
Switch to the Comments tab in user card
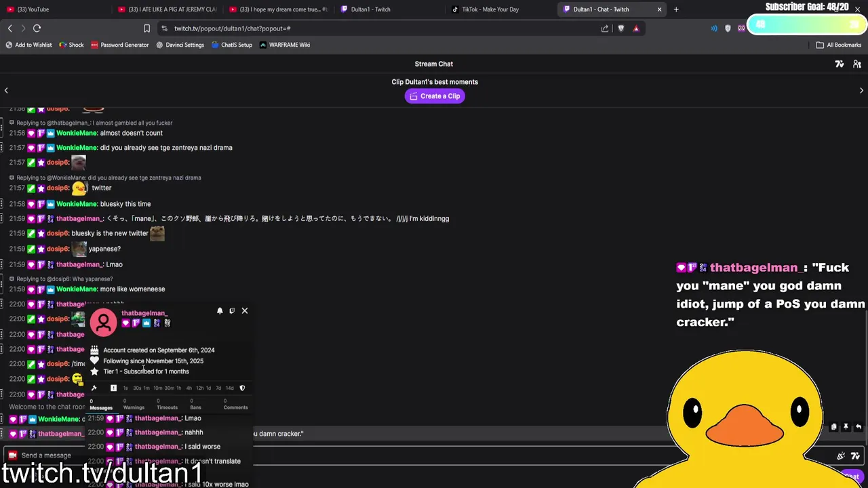[235, 405]
